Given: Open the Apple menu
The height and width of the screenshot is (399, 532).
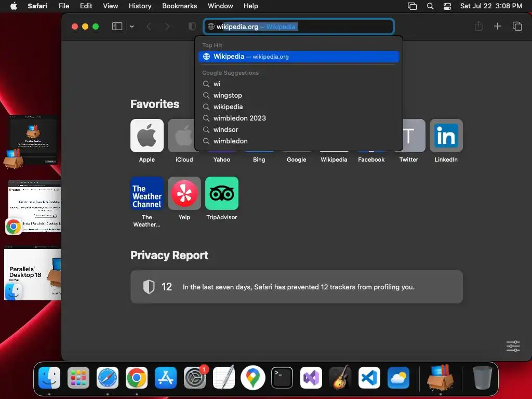Looking at the screenshot, I should click(x=14, y=6).
